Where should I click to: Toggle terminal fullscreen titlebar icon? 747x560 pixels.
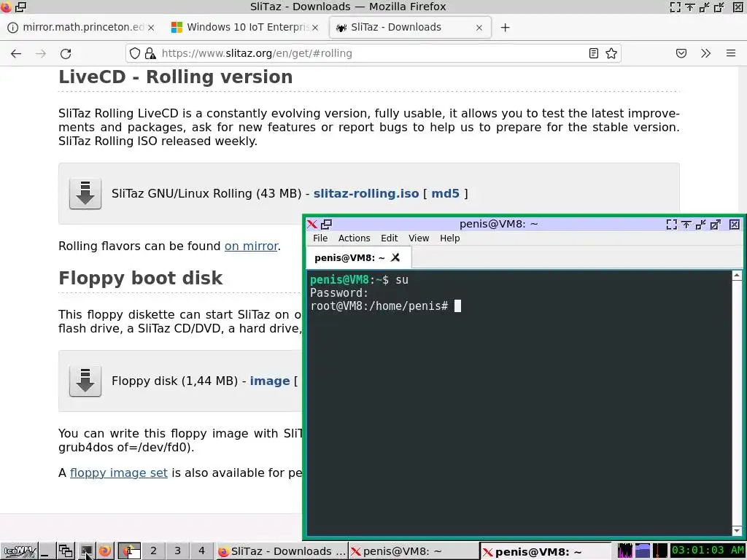pos(672,225)
